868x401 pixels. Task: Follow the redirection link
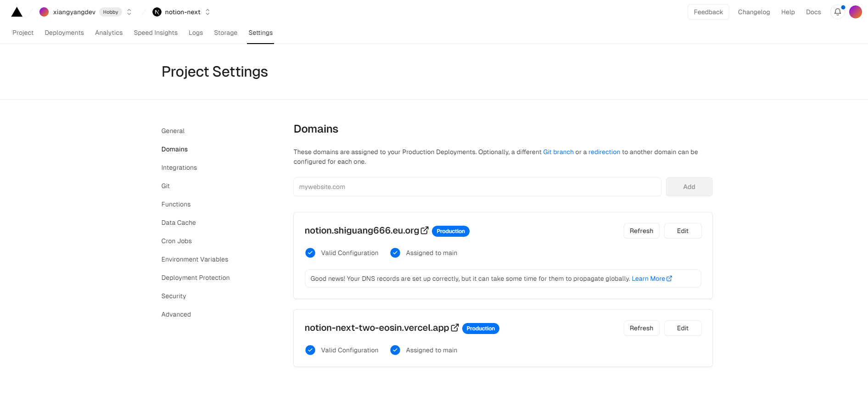click(x=604, y=152)
